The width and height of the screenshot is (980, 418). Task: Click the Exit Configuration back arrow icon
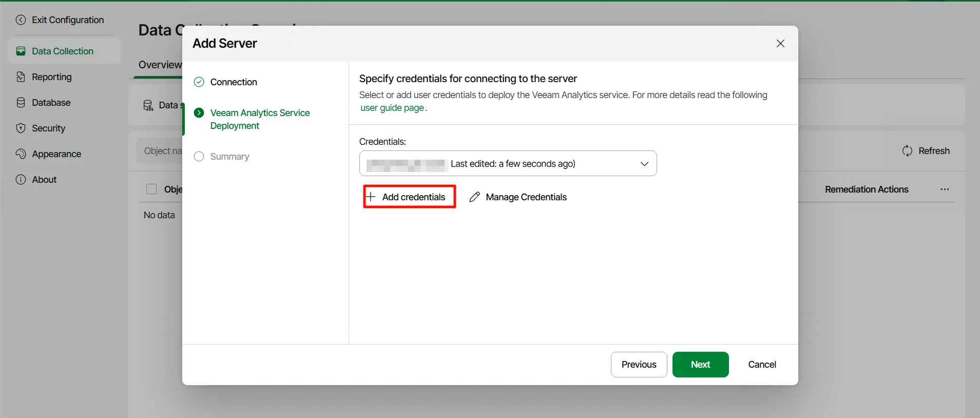point(21,20)
